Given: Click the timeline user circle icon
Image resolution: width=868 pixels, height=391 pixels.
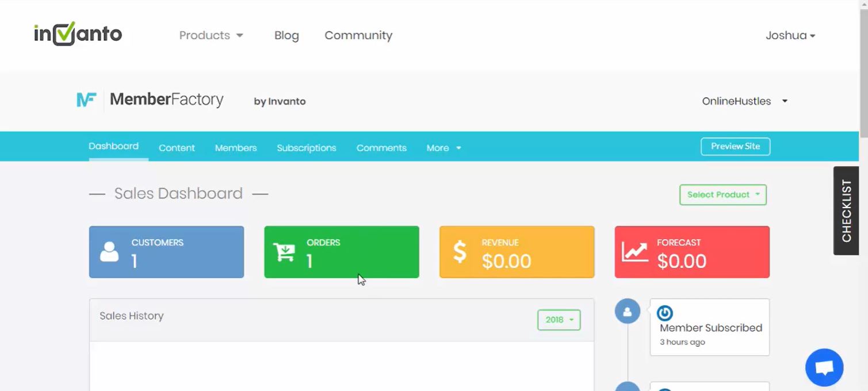Looking at the screenshot, I should 628,311.
